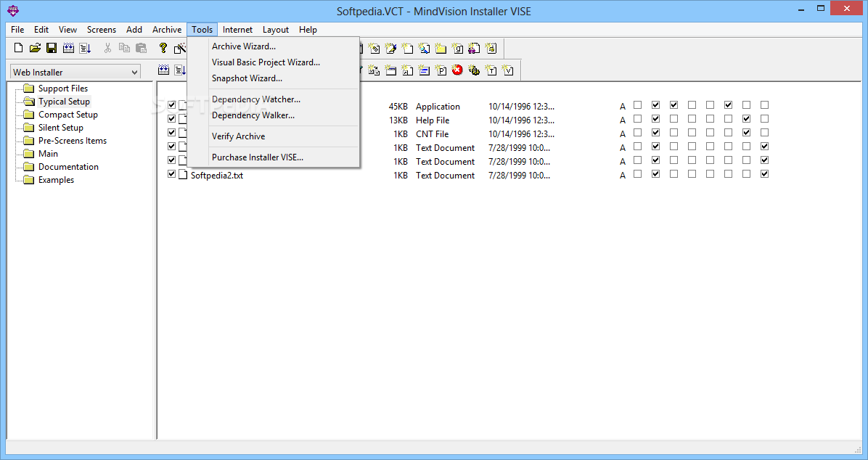The image size is (868, 460).
Task: Click the new shortcut action icon
Action: point(407,70)
